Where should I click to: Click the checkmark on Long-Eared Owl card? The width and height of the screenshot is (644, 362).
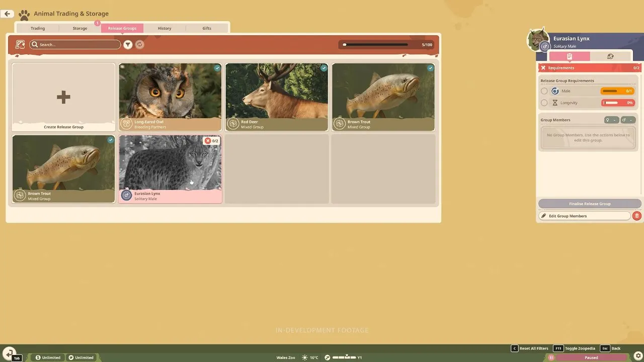(x=217, y=68)
